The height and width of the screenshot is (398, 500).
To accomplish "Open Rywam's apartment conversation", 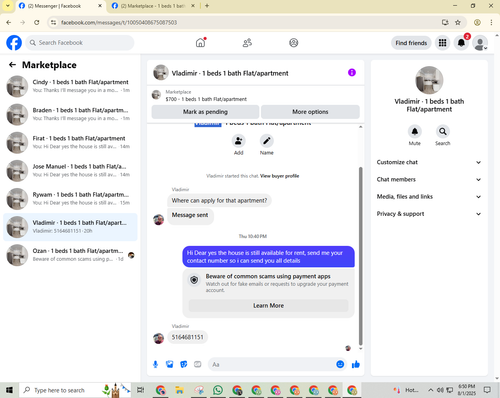I will pyautogui.click(x=70, y=199).
